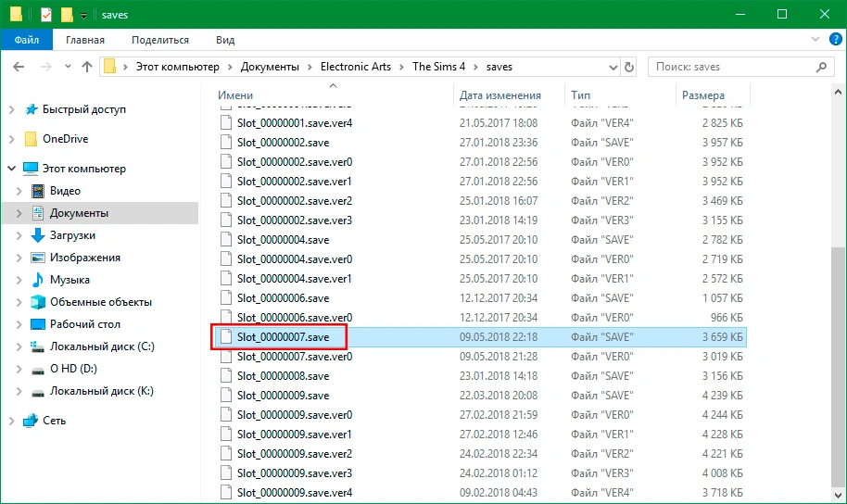
Task: Open the Сеть network icon
Action: [31, 421]
